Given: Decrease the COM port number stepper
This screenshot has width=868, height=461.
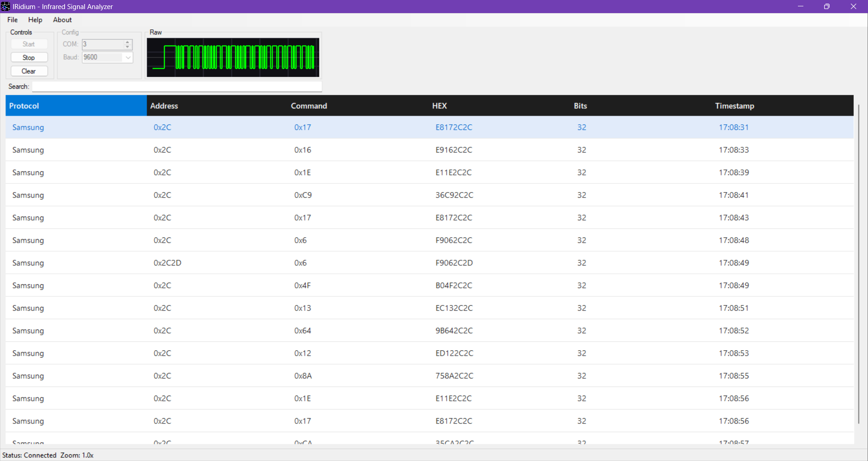Looking at the screenshot, I should [x=127, y=47].
